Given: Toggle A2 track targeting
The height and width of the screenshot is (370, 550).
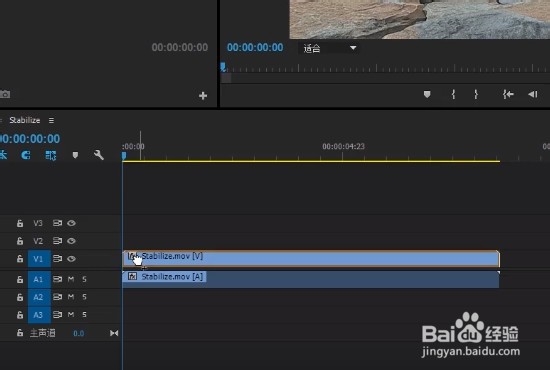Looking at the screenshot, I should (x=39, y=297).
